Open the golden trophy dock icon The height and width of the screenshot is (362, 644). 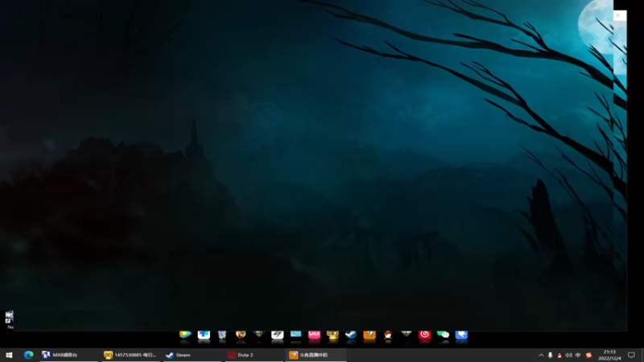(332, 335)
